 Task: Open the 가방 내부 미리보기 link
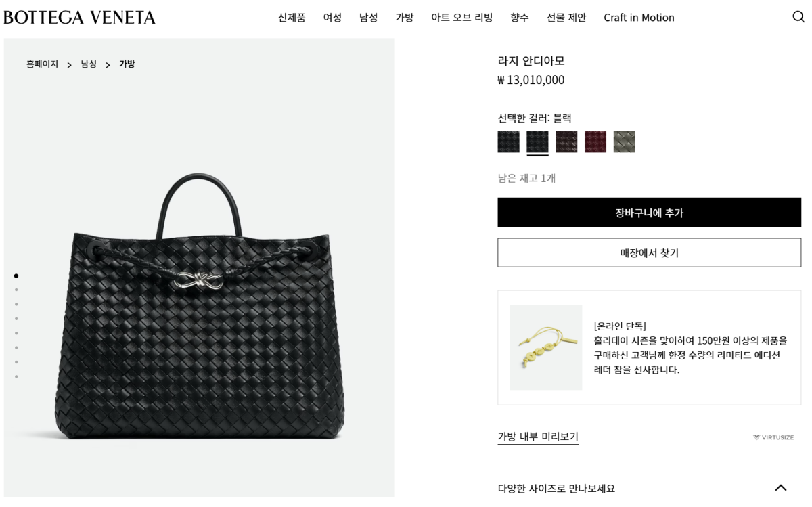coord(538,437)
